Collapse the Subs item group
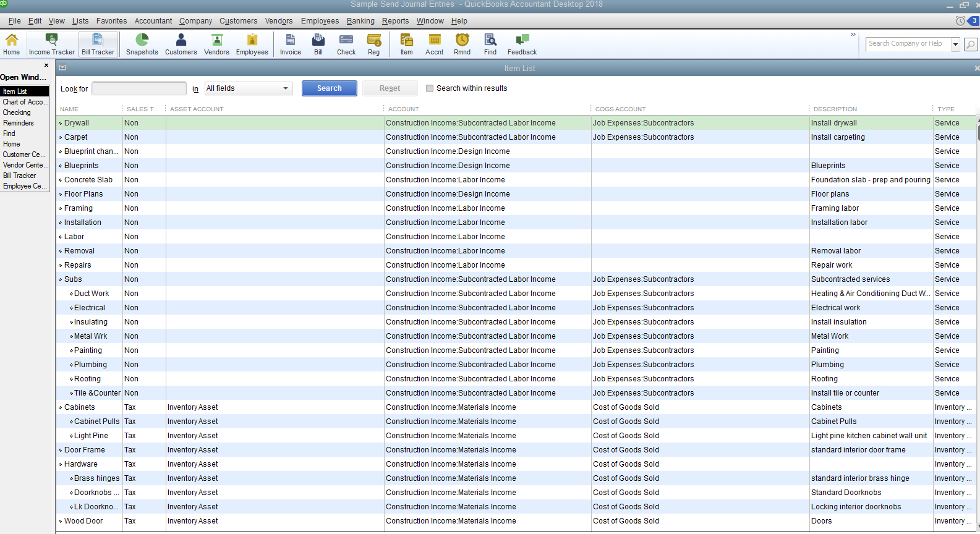The width and height of the screenshot is (980, 534). (61, 280)
